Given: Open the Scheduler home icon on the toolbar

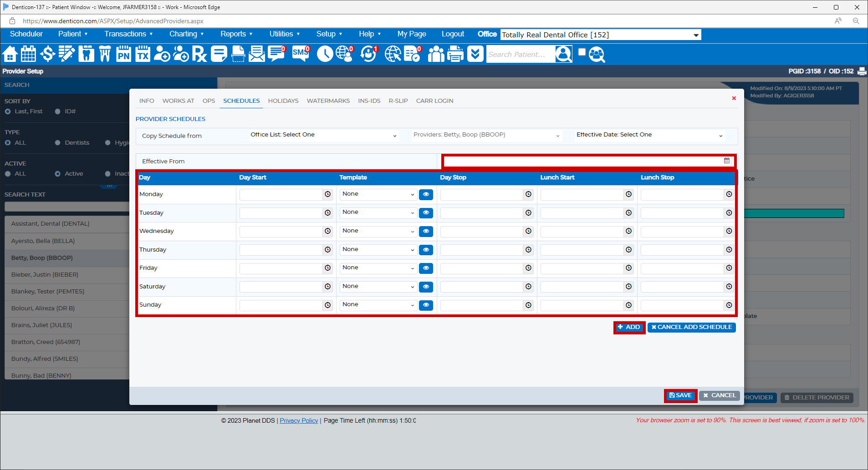Looking at the screenshot, I should point(10,54).
